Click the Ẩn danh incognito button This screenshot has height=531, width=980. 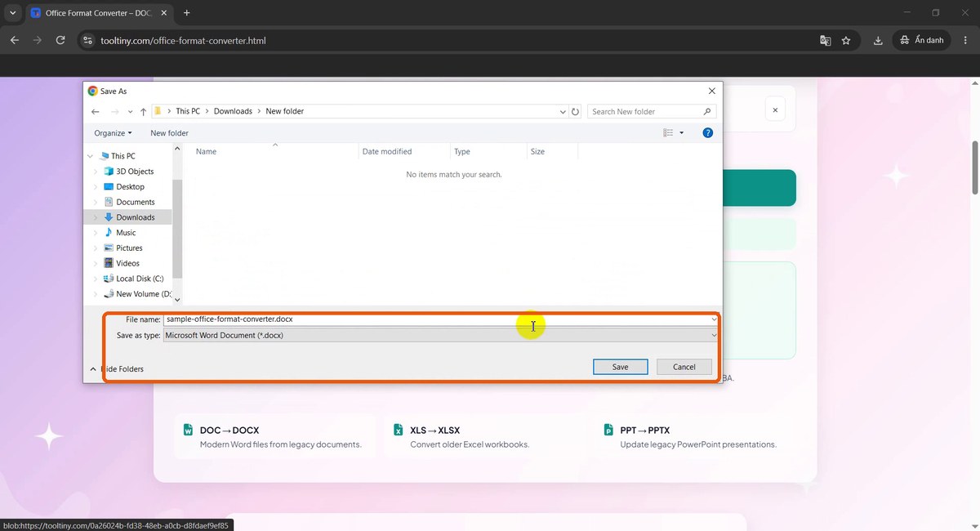pyautogui.click(x=922, y=40)
